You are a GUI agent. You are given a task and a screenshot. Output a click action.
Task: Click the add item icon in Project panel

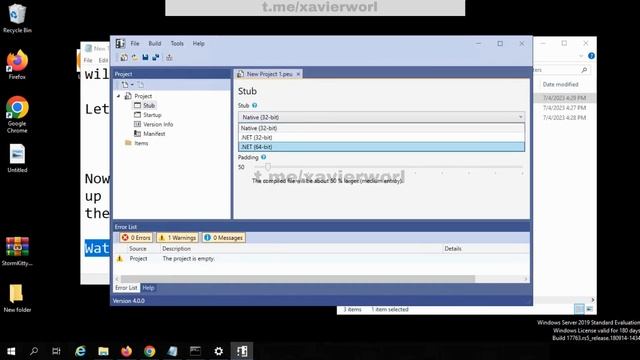[x=125, y=84]
